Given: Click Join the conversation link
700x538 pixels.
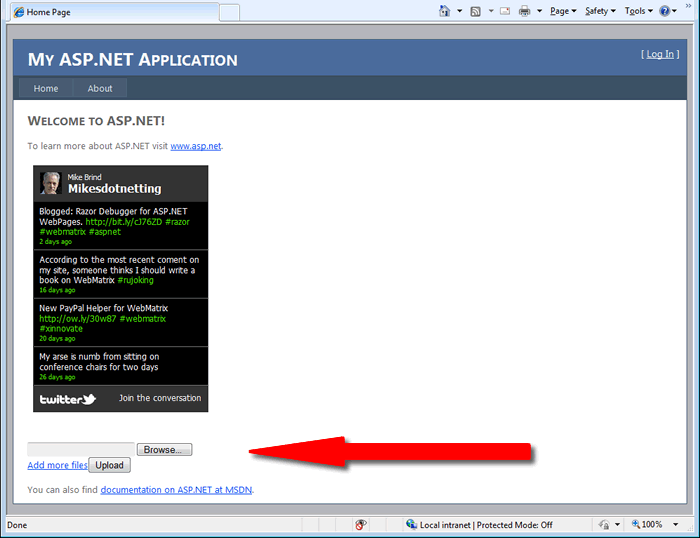Looking at the screenshot, I should point(160,398).
